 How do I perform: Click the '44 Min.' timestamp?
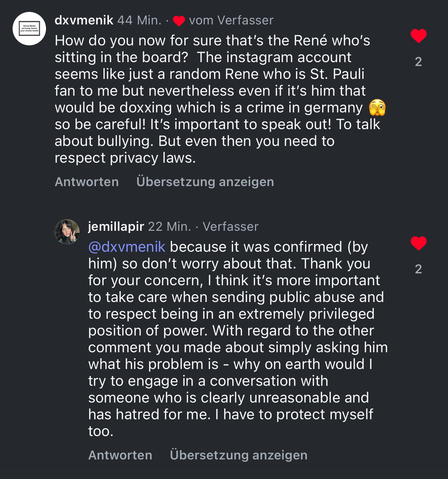(x=139, y=20)
